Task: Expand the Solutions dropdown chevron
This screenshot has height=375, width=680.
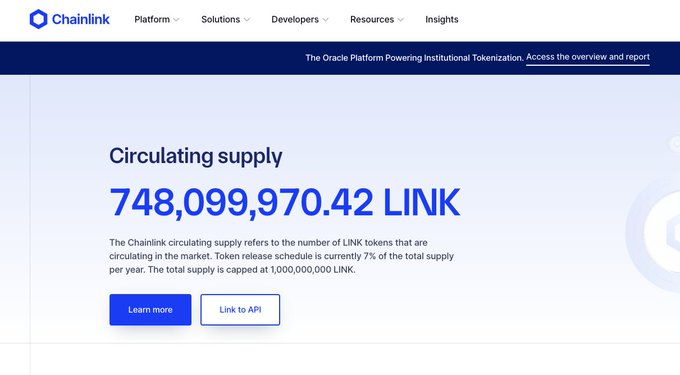Action: [x=247, y=20]
